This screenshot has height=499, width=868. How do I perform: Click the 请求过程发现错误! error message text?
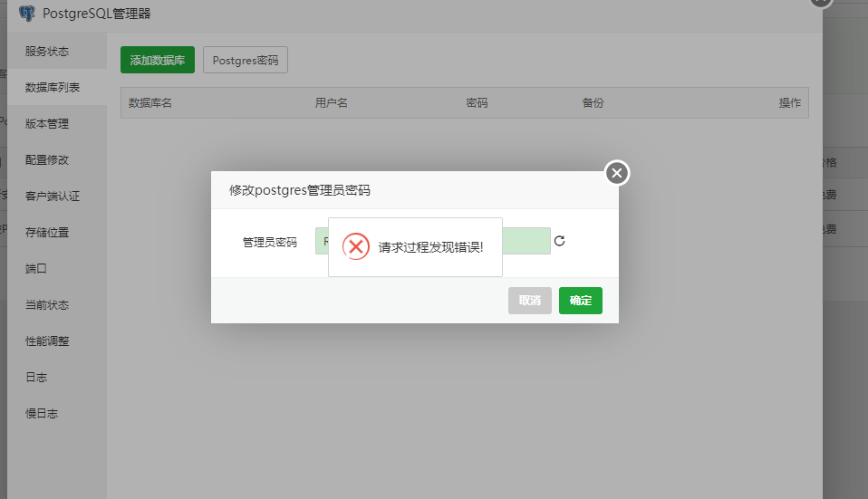coord(430,247)
